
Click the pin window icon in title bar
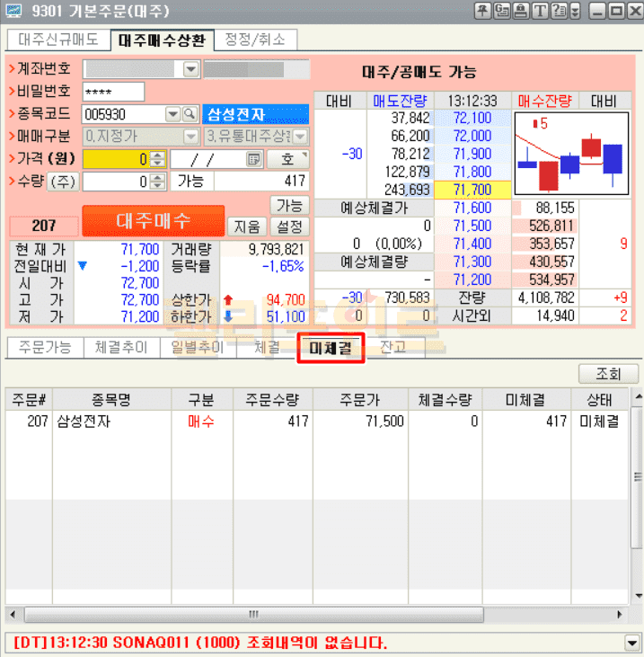[x=482, y=11]
